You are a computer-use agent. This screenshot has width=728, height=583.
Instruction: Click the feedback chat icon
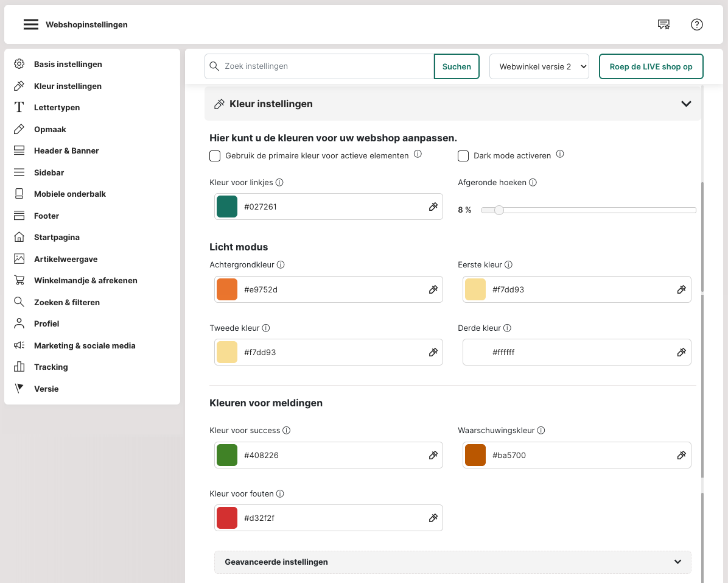[x=663, y=24]
